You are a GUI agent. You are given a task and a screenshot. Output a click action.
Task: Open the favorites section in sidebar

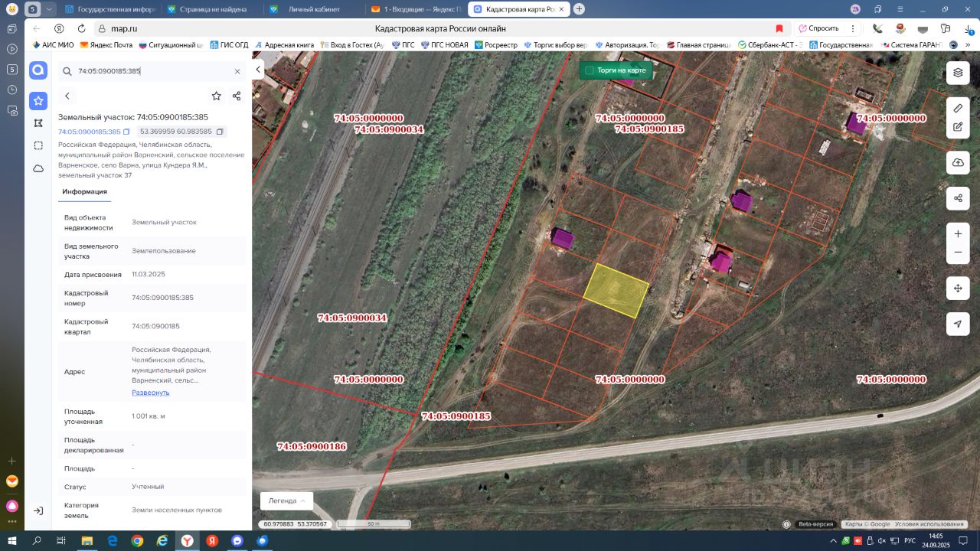[x=38, y=100]
